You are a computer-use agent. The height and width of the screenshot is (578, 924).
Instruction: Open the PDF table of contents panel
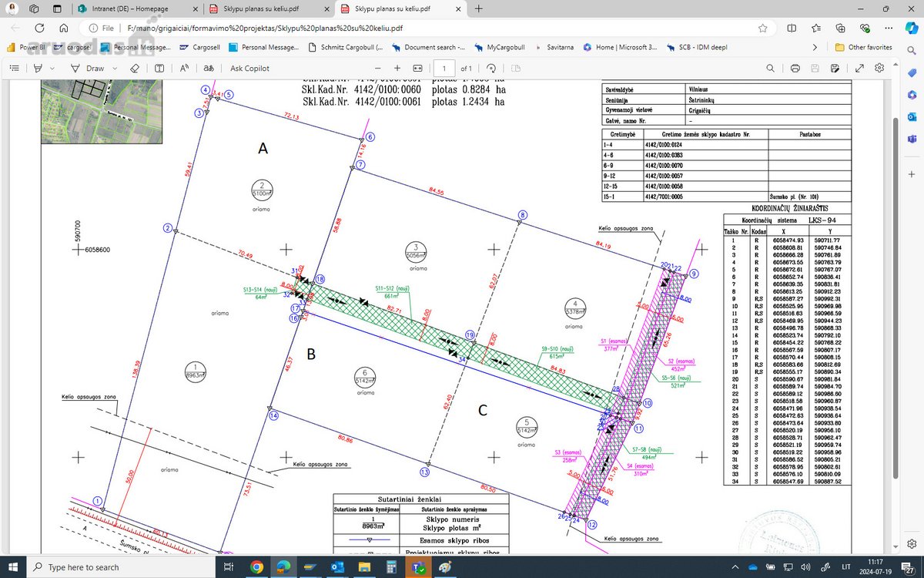coord(14,68)
